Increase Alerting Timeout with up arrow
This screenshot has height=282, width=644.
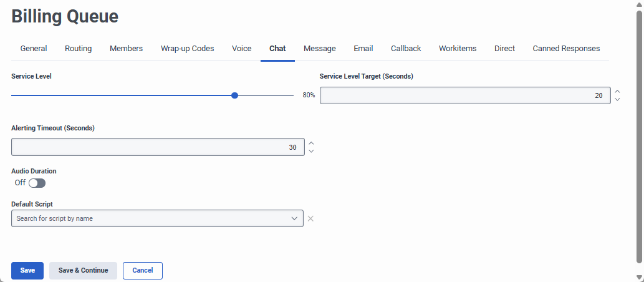pos(311,143)
